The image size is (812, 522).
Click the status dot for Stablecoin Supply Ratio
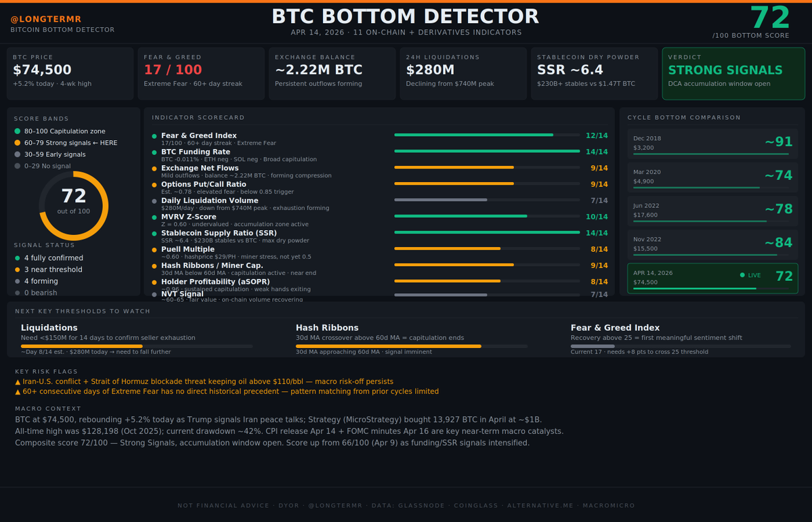coord(154,234)
